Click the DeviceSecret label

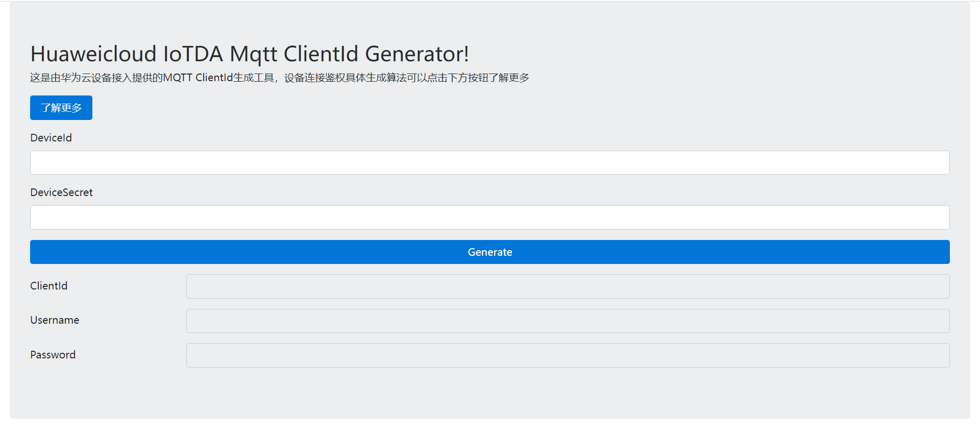pyautogui.click(x=61, y=192)
